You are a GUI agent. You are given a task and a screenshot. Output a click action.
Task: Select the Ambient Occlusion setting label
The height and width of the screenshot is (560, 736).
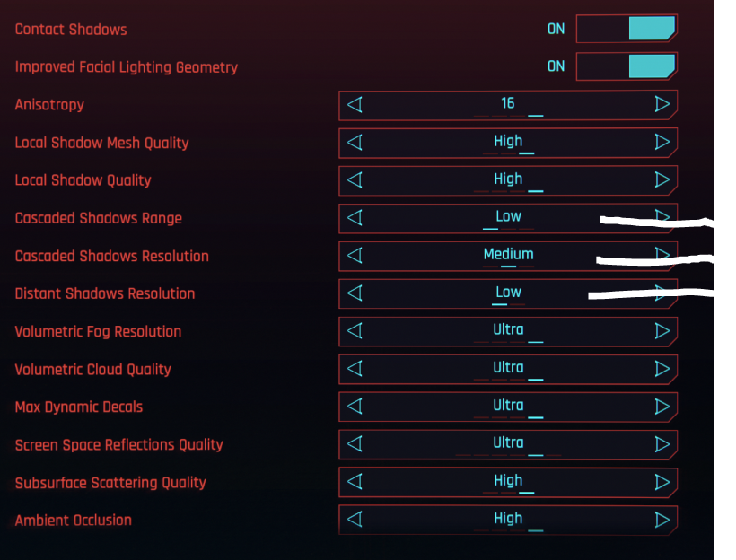[x=74, y=520]
